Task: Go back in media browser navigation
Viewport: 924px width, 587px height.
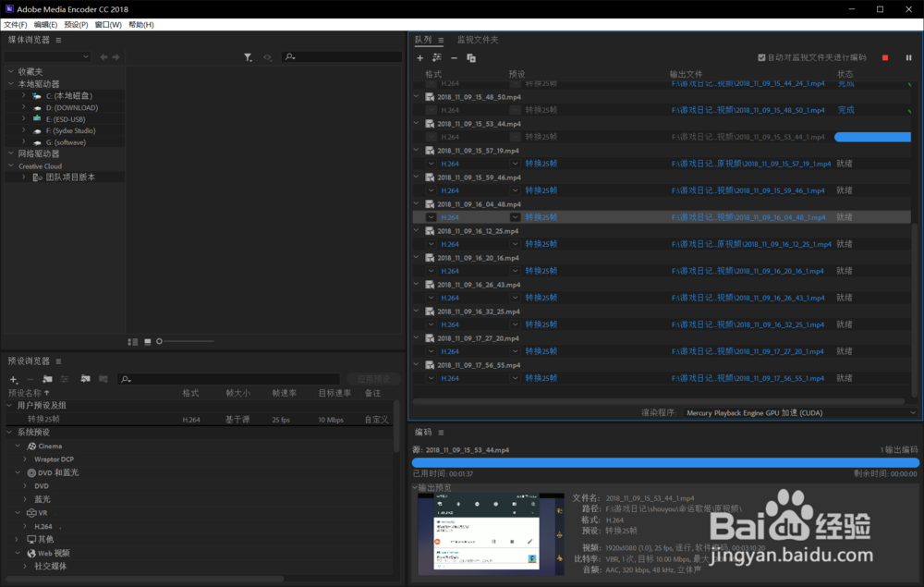Action: click(103, 57)
